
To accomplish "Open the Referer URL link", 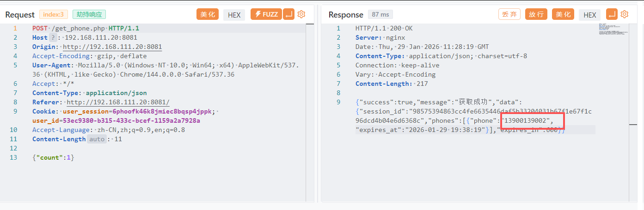I will coord(118,102).
